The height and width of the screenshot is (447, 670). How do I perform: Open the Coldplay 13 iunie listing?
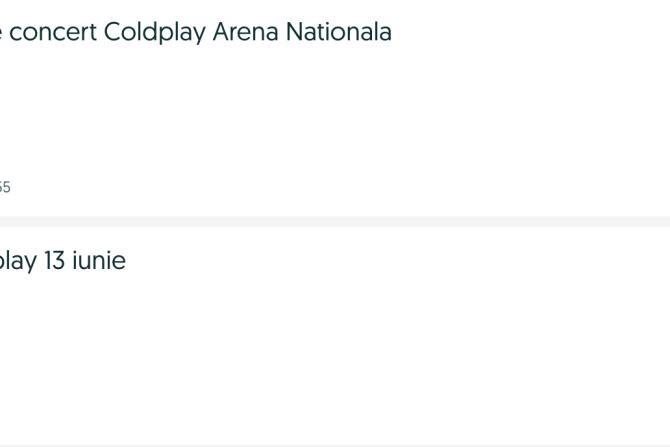(x=62, y=261)
